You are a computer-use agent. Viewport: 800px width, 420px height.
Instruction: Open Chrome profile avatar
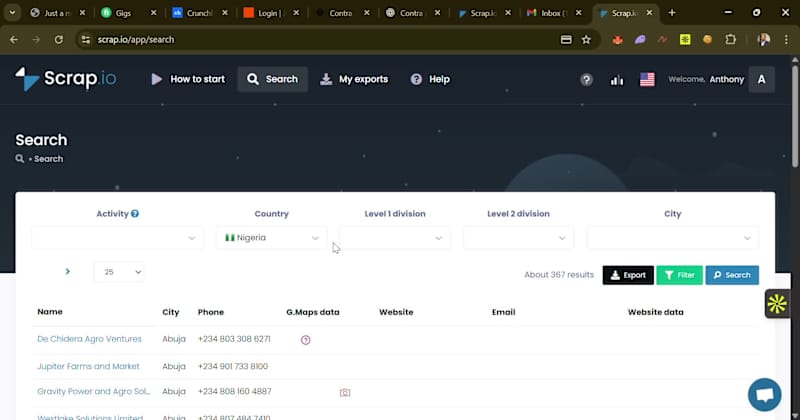click(x=764, y=40)
